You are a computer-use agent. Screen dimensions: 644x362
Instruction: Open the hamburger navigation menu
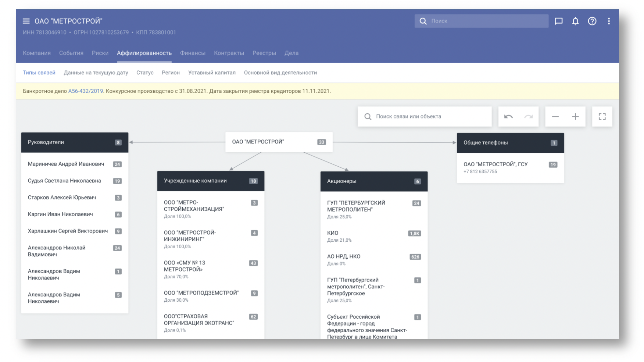point(26,21)
